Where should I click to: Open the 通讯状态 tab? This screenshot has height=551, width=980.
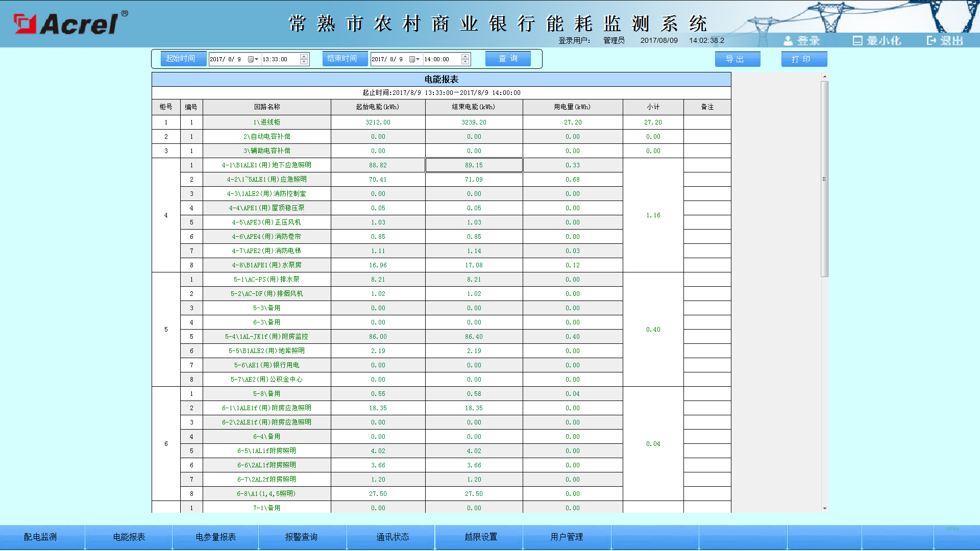pos(393,537)
